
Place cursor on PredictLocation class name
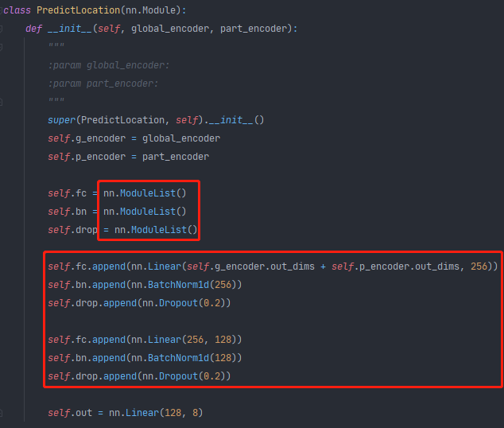[x=78, y=10]
